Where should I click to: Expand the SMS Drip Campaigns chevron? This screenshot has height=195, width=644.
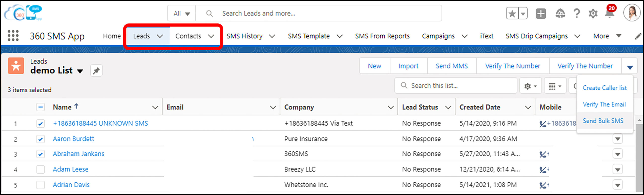click(577, 36)
